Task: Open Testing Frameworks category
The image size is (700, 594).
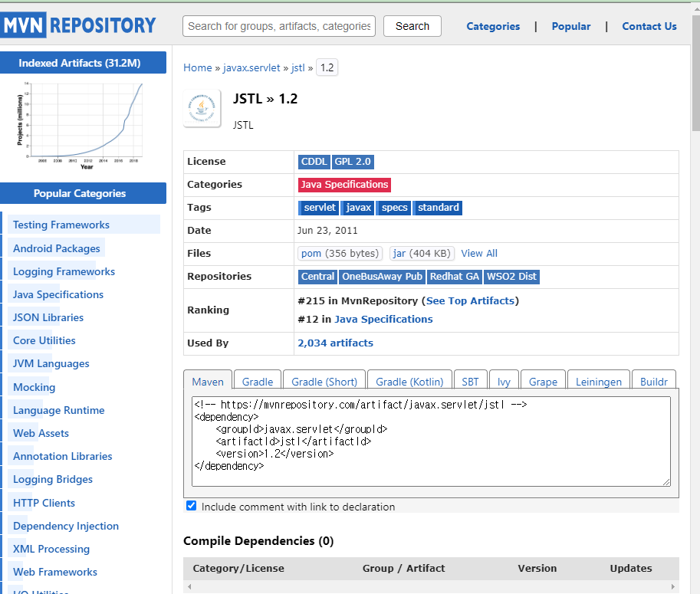Action: click(61, 225)
